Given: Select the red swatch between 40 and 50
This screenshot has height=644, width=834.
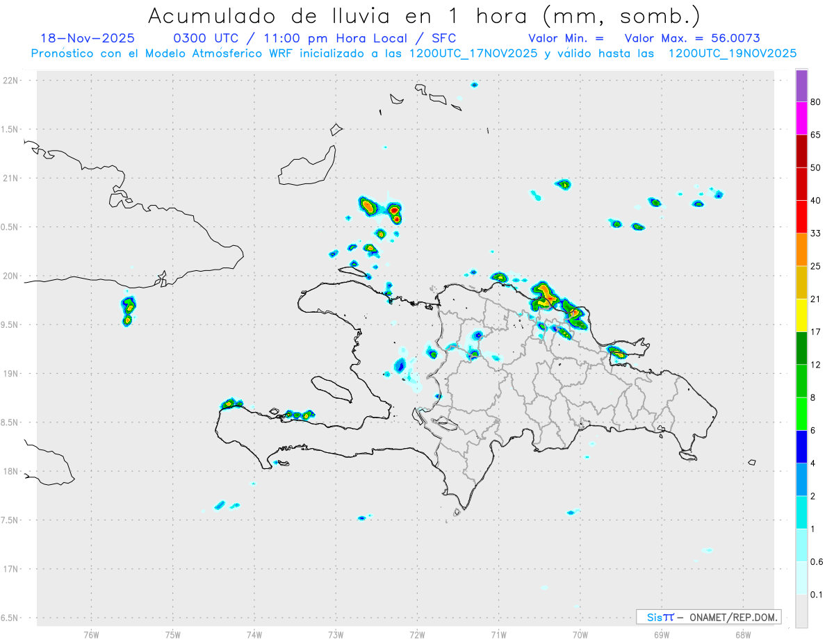Looking at the screenshot, I should (801, 183).
